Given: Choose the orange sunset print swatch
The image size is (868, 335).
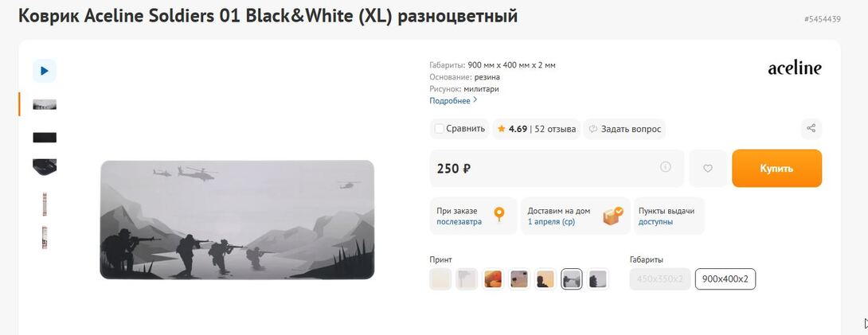Looking at the screenshot, I should [493, 279].
